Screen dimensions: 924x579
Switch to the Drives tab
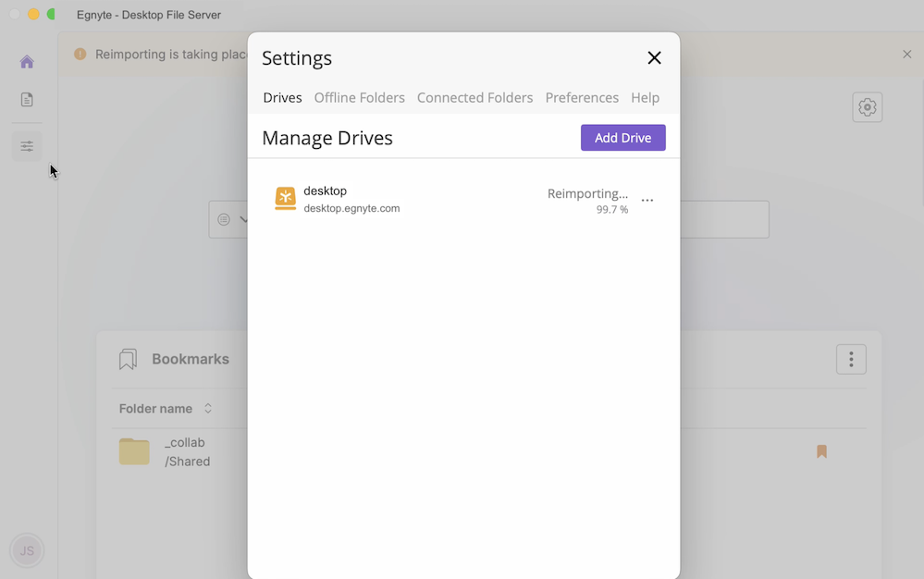pyautogui.click(x=282, y=98)
